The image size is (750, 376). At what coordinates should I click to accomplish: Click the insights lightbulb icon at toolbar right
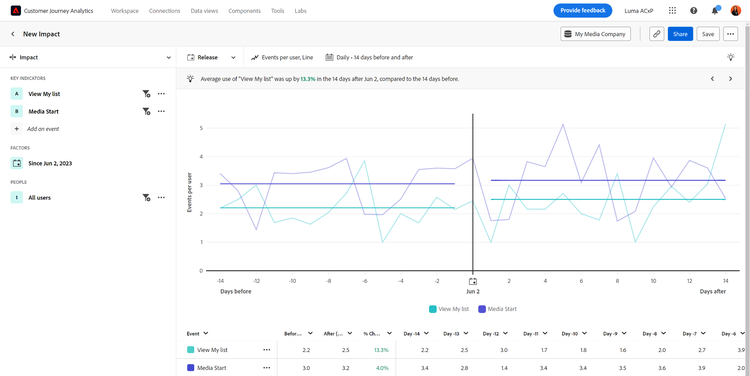[730, 57]
